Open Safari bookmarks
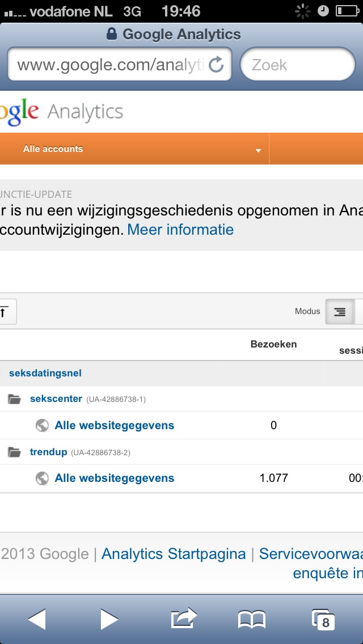Screen dimensions: 363x644 252,620
